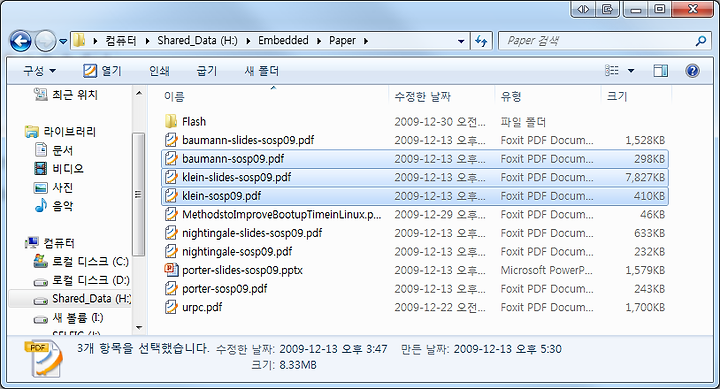Click Microsoft PowerP... type cell
The height and width of the screenshot is (389, 720).
coord(546,270)
